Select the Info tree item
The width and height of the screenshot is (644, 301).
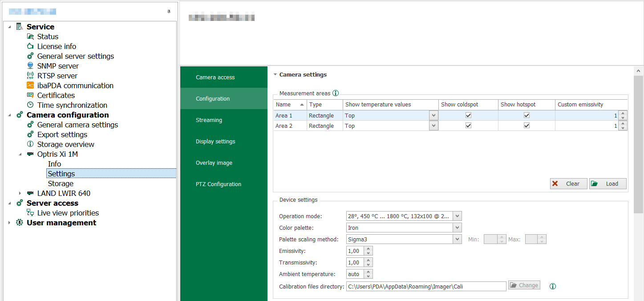coord(54,164)
